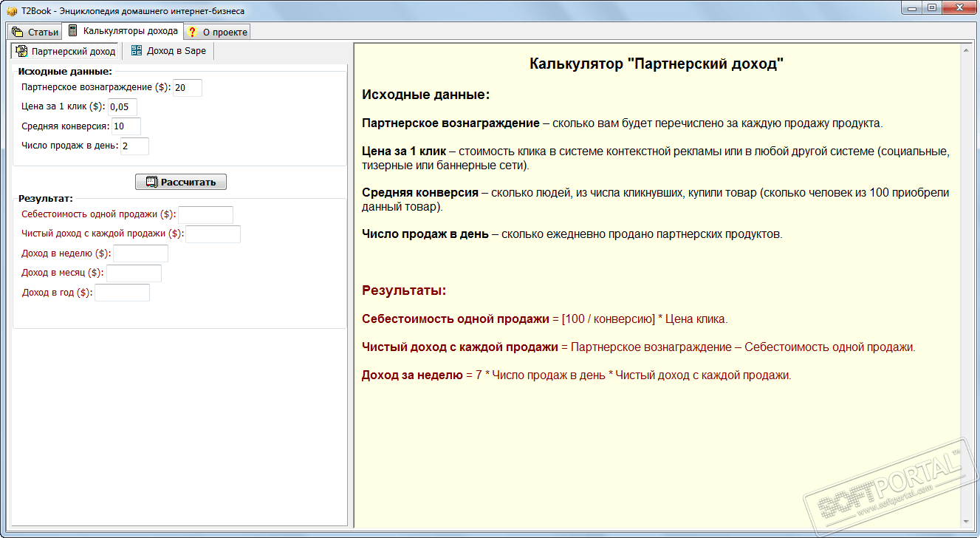This screenshot has height=538, width=980.
Task: Select the Партнерский доход subtab
Action: coord(66,51)
